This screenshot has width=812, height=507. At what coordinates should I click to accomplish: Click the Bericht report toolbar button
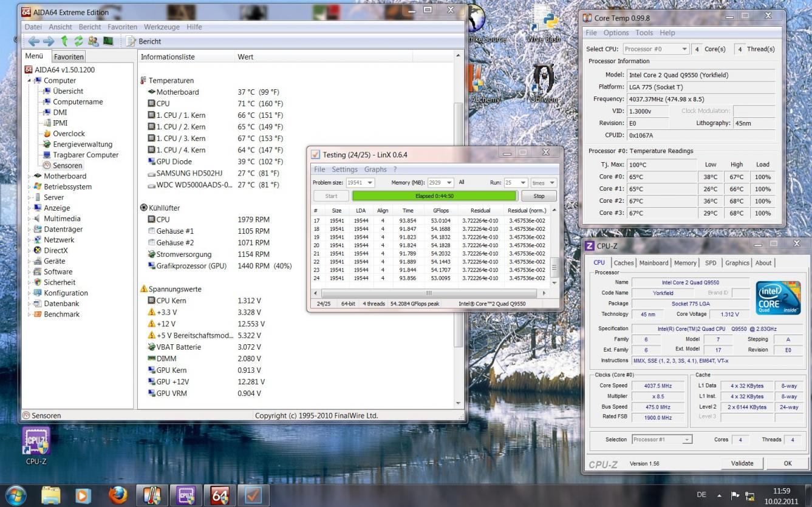click(x=143, y=41)
